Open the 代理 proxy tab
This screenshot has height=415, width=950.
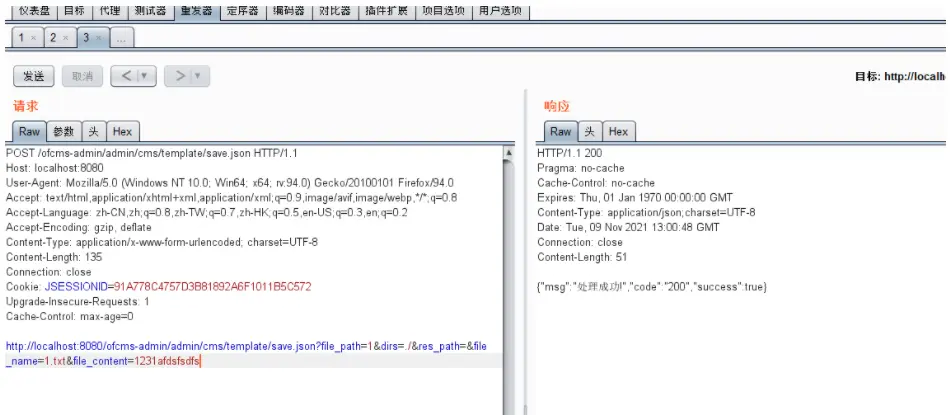110,10
